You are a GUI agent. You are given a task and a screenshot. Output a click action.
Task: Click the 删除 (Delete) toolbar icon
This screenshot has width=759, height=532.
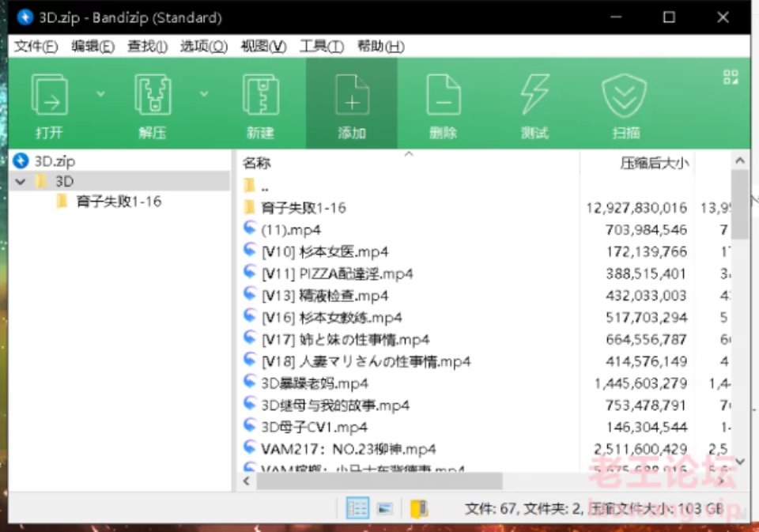[443, 95]
